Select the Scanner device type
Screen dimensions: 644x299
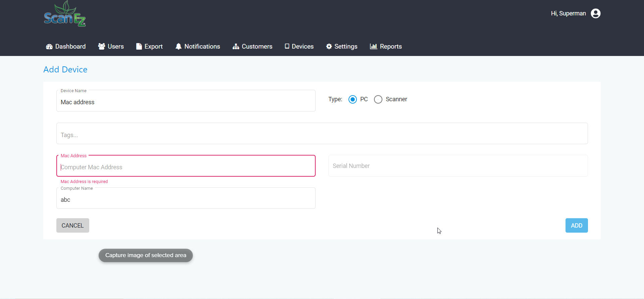click(378, 99)
